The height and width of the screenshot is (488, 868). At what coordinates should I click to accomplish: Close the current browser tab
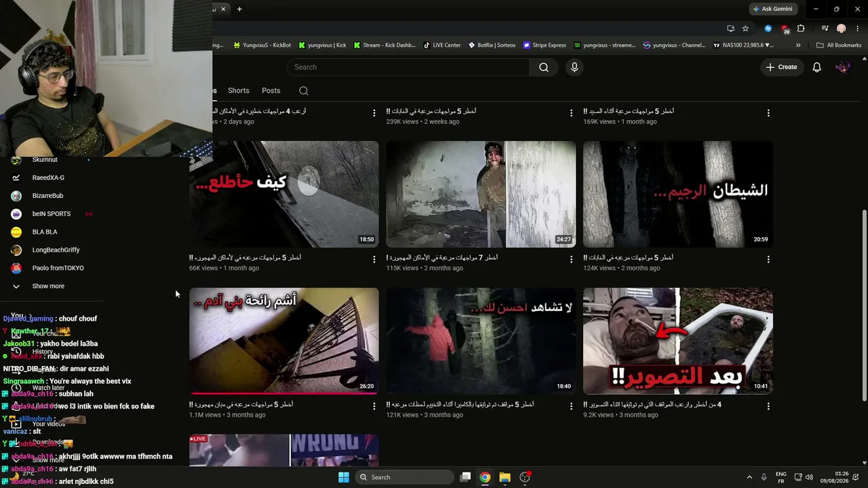pyautogui.click(x=223, y=9)
